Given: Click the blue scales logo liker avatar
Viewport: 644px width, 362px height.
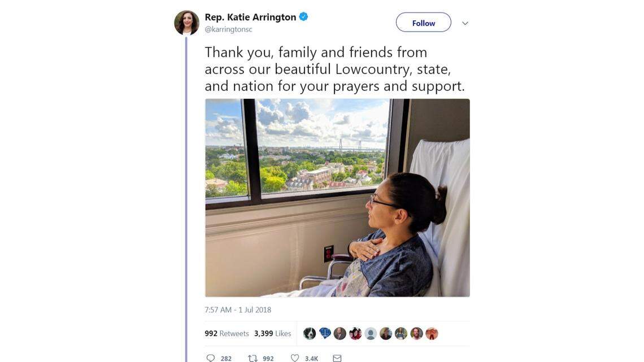Looking at the screenshot, I should pyautogui.click(x=325, y=333).
